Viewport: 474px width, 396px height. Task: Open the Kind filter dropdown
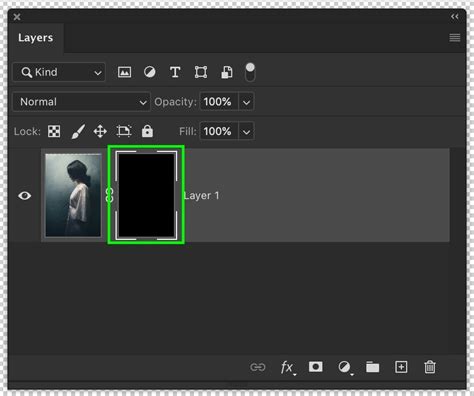[x=59, y=72]
